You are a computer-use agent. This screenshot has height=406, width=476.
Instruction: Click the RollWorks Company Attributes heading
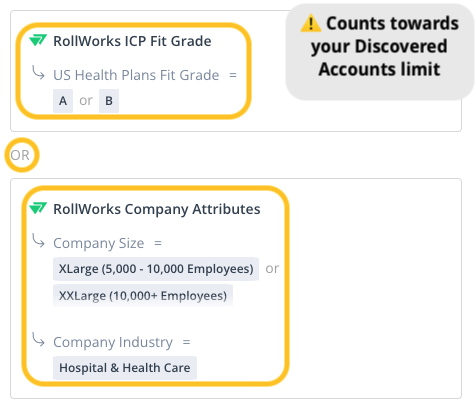[157, 209]
